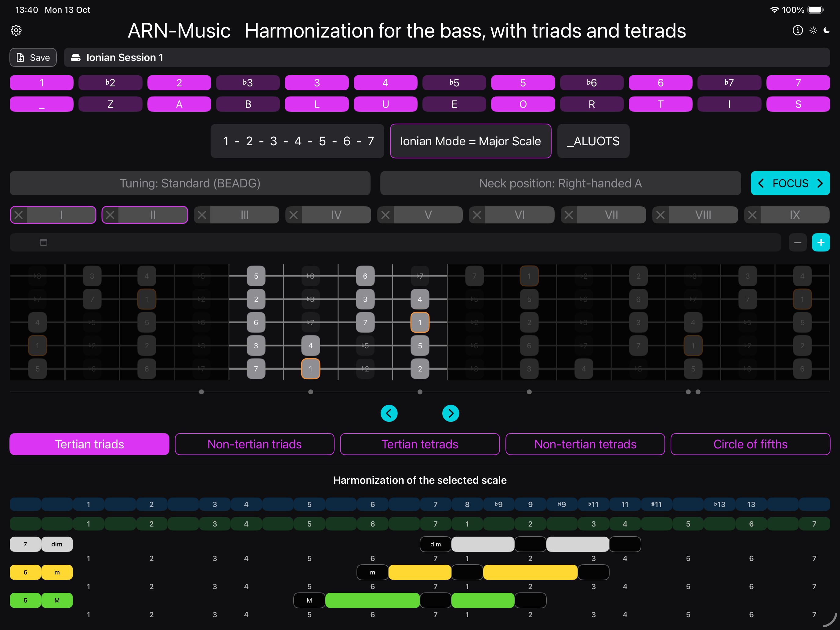Toggle the ♭3 interval button
The height and width of the screenshot is (630, 840).
coord(248,83)
